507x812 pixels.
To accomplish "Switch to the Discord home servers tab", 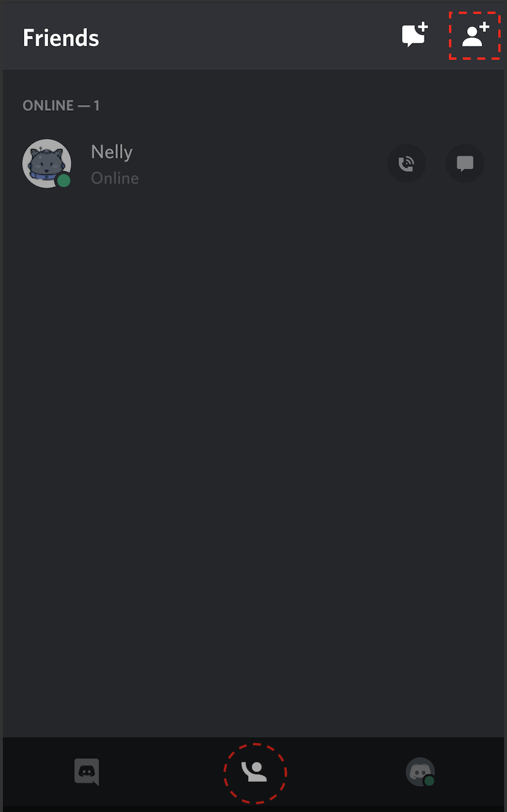I will coord(87,772).
